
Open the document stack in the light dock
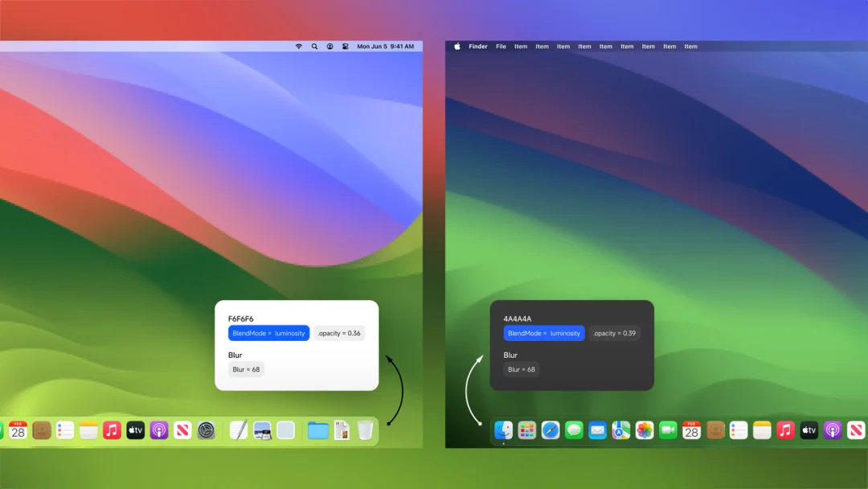tap(342, 430)
